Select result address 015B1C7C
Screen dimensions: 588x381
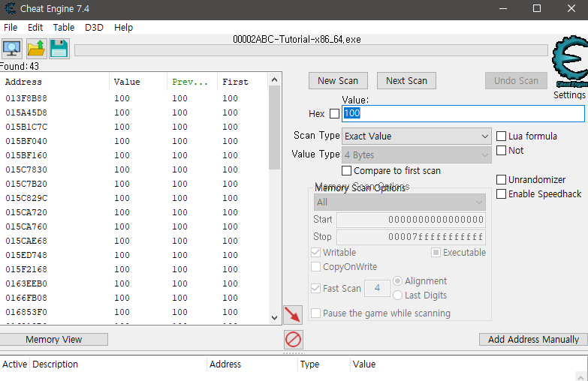26,127
